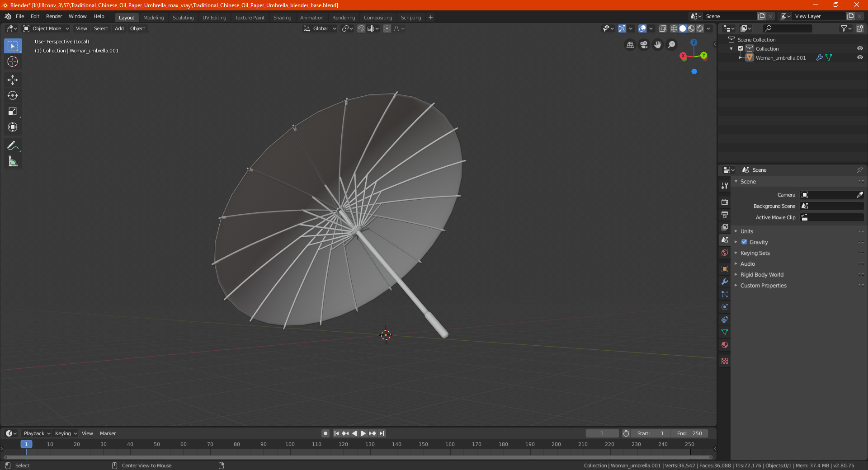868x470 pixels.
Task: Hide the Collection via eye icon
Action: tap(860, 48)
